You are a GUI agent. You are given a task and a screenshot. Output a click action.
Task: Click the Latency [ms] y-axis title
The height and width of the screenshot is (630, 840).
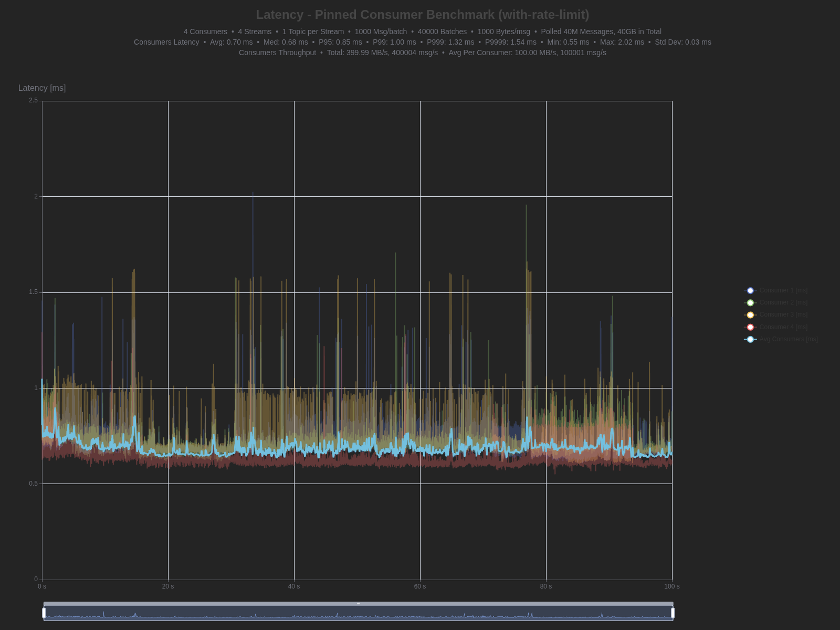click(x=42, y=88)
